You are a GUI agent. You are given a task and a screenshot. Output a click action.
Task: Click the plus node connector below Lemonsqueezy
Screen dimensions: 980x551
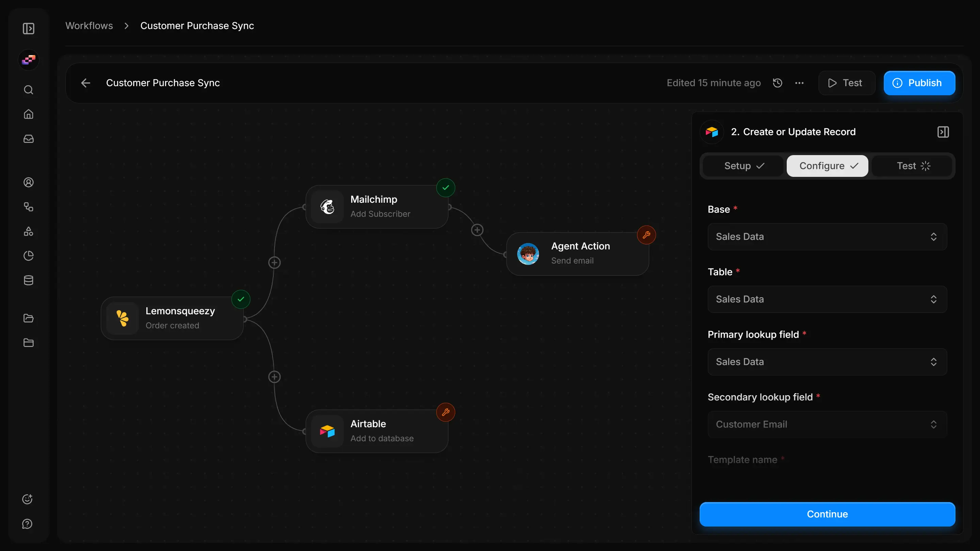274,377
